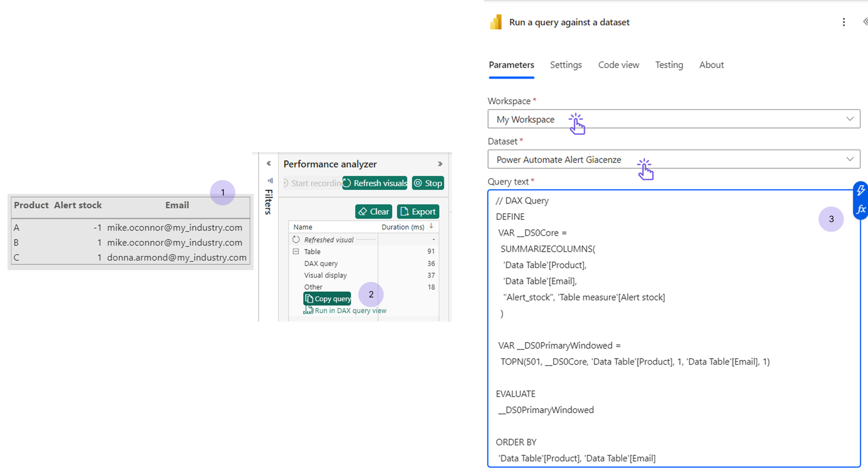Image resolution: width=868 pixels, height=474 pixels.
Task: Click the Stop recording button
Action: click(428, 183)
